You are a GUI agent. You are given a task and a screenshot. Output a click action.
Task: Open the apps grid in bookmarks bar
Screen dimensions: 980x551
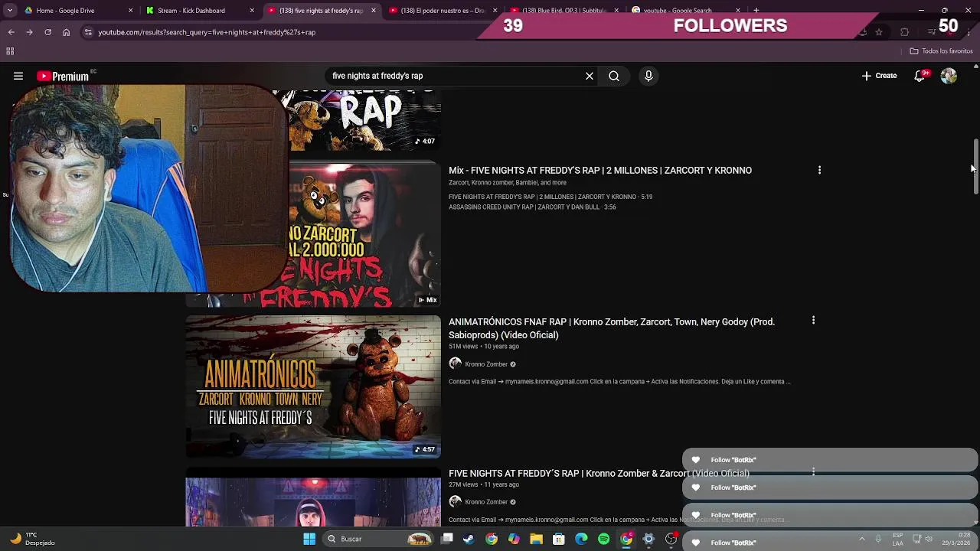point(10,51)
